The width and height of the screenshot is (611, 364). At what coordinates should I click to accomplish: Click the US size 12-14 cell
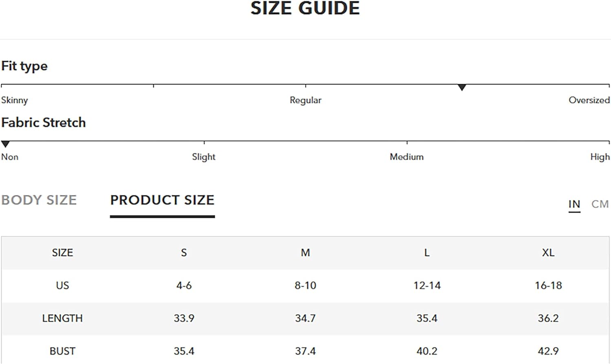(x=427, y=285)
